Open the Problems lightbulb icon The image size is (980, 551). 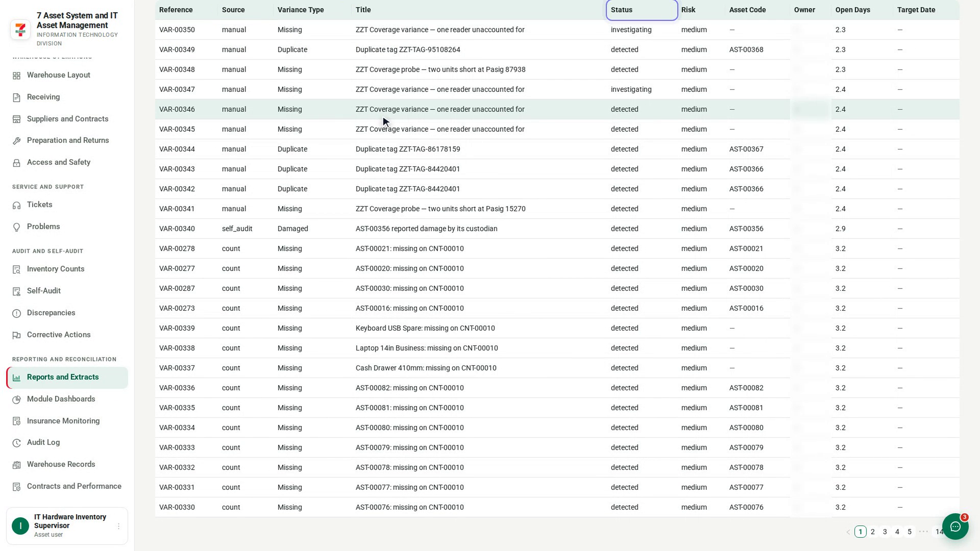click(16, 227)
